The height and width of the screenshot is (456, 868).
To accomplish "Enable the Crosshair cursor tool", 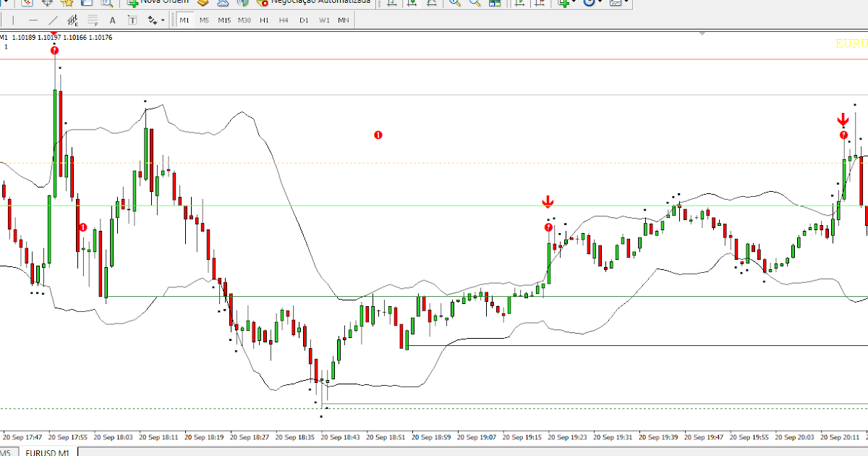I will [x=48, y=4].
